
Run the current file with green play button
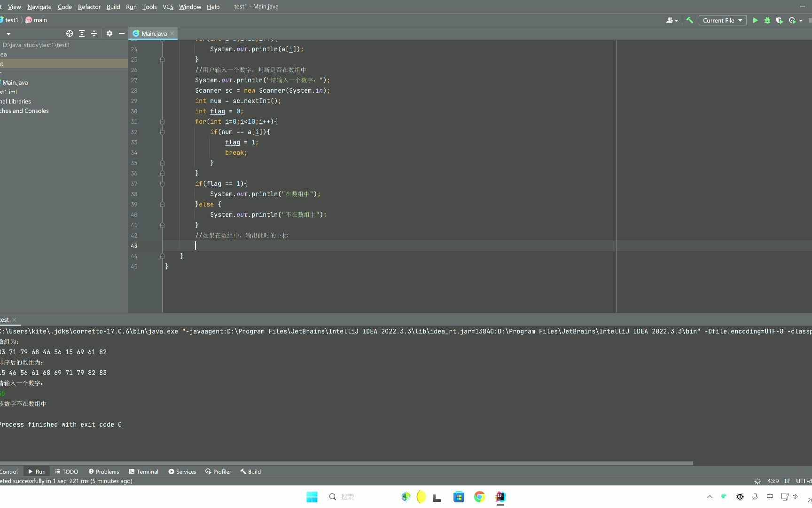click(x=755, y=20)
